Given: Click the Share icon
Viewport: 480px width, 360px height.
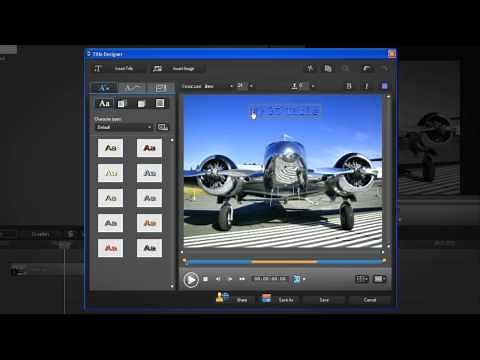Looking at the screenshot, I should tap(222, 297).
